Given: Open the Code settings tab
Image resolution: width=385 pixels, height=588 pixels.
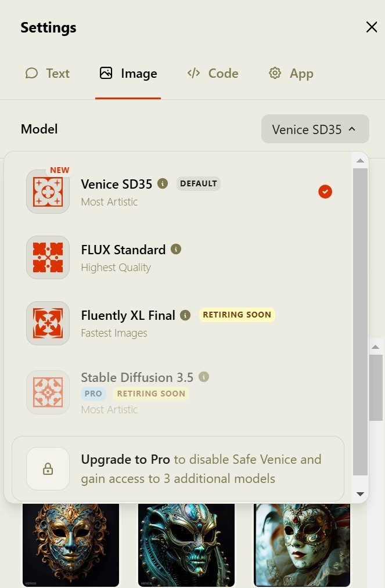Looking at the screenshot, I should (x=213, y=74).
